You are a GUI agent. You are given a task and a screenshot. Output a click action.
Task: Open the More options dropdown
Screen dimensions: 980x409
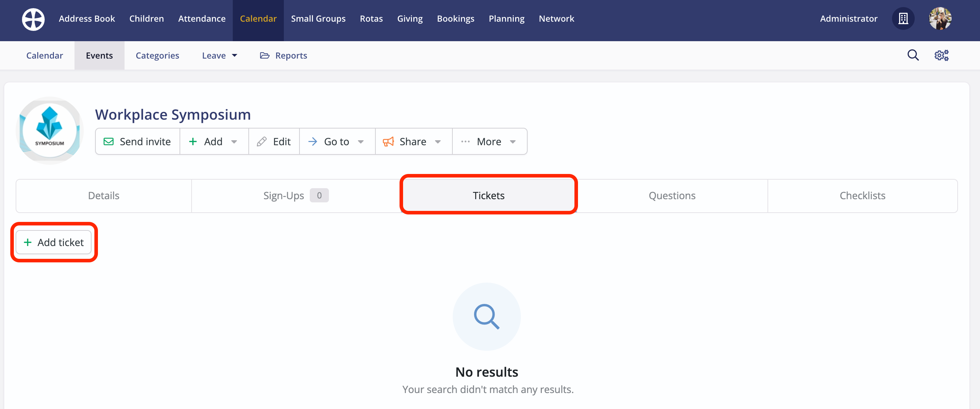point(489,142)
